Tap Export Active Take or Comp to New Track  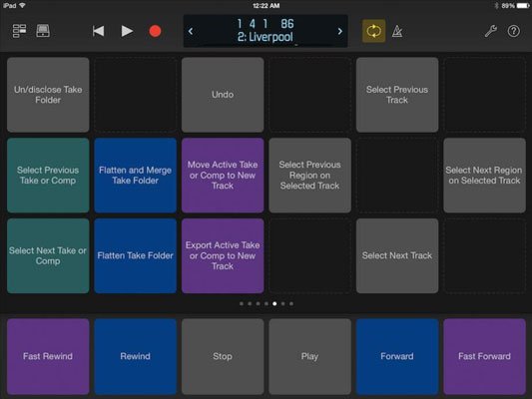[x=223, y=256]
